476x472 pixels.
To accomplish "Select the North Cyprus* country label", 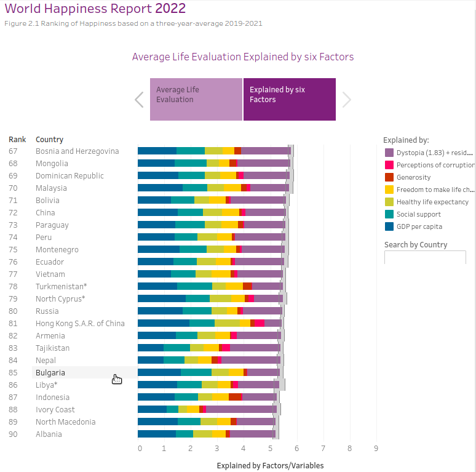I will click(x=60, y=299).
